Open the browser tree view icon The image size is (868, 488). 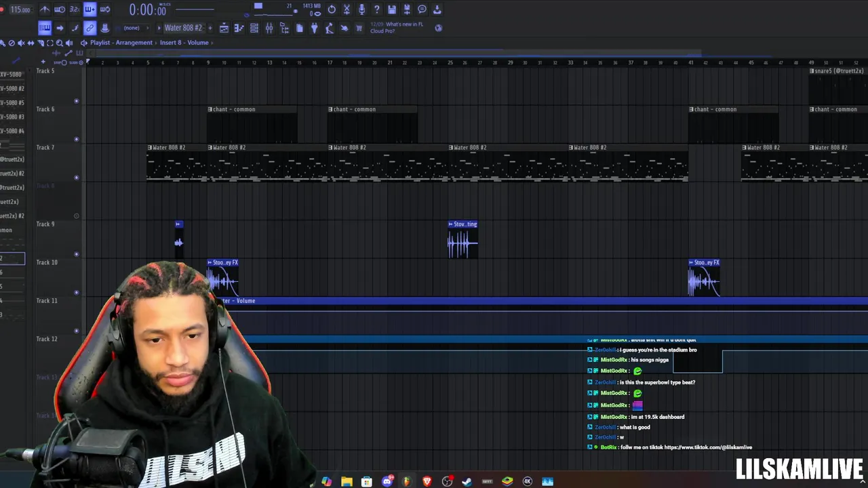coord(284,28)
